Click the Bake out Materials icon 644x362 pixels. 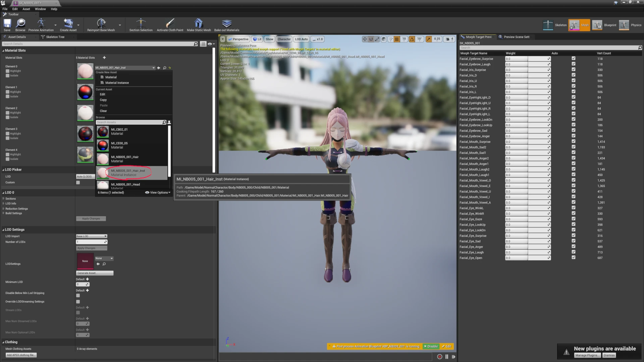(227, 25)
